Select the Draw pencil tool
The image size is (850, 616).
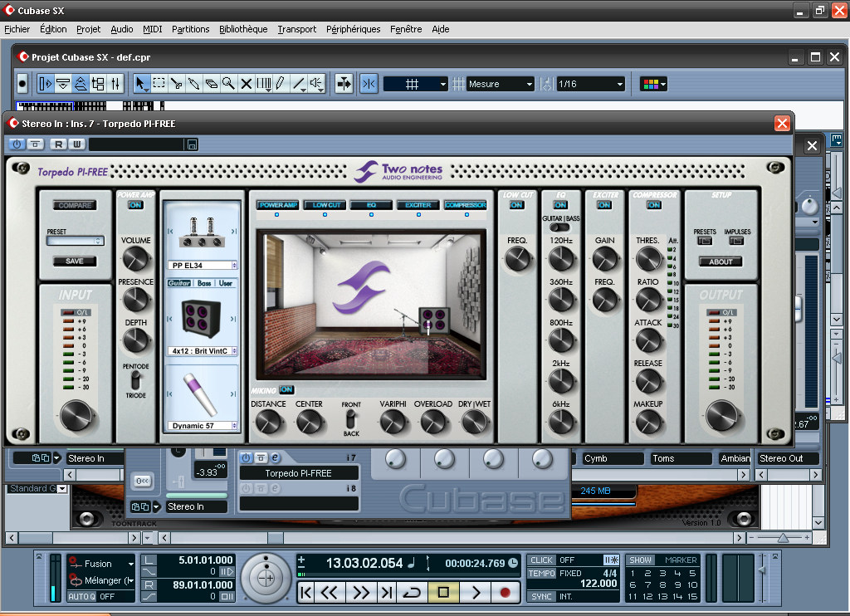click(x=281, y=84)
